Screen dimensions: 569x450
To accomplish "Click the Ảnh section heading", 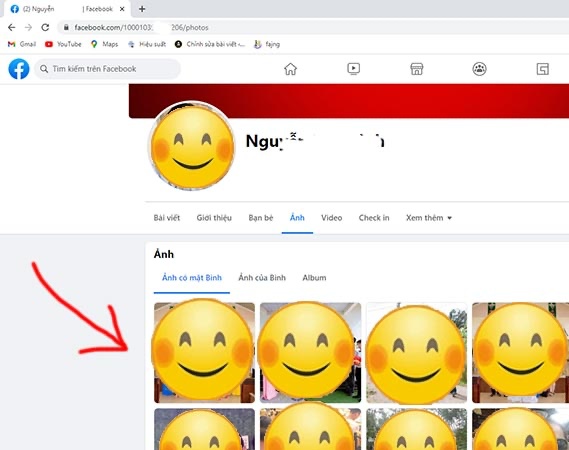I will tap(164, 254).
